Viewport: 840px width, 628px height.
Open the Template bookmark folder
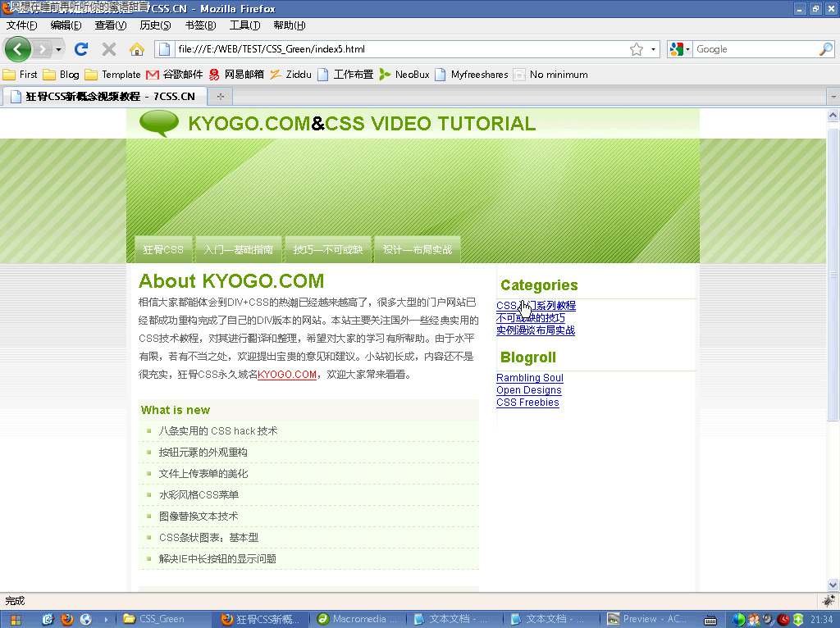(113, 75)
